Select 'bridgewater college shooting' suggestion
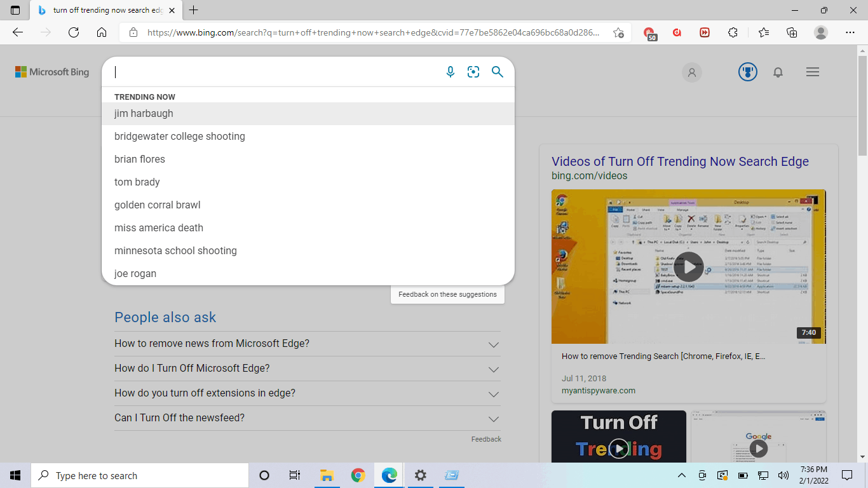 coord(308,137)
